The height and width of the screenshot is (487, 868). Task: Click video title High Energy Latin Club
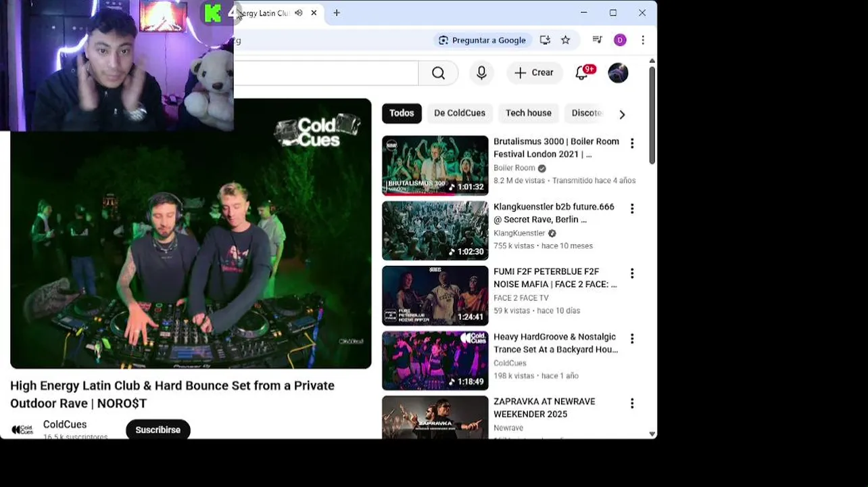[x=172, y=394]
